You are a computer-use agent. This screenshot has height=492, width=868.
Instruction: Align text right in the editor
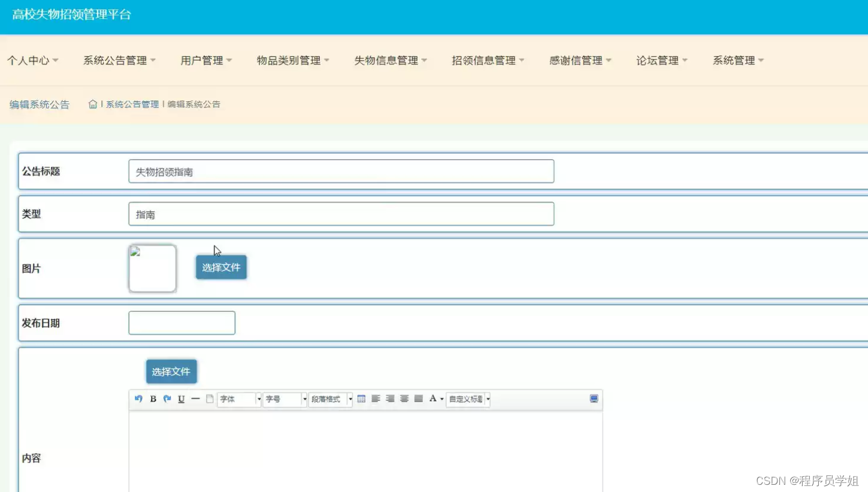click(x=390, y=399)
